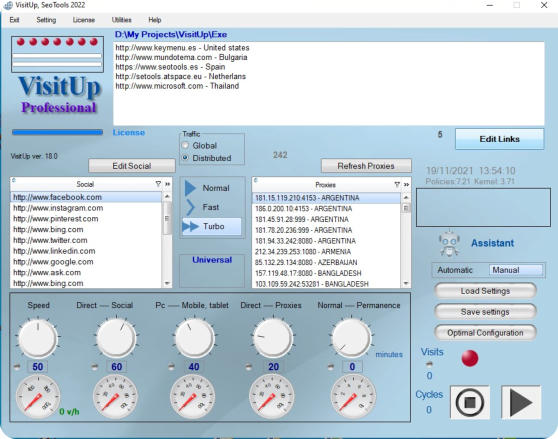This screenshot has width=558, height=439.
Task: Click the Refresh Proxies button
Action: coord(366,166)
